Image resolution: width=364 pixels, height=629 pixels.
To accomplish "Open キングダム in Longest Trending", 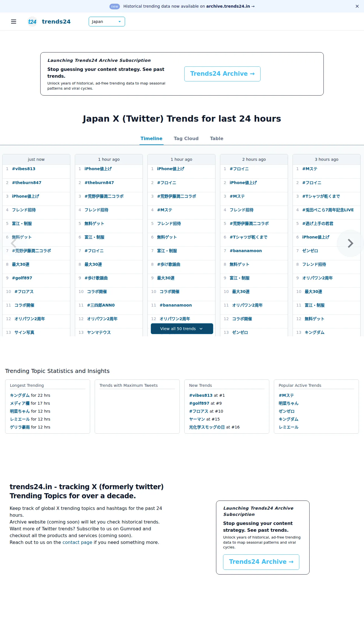I will pyautogui.click(x=20, y=395).
